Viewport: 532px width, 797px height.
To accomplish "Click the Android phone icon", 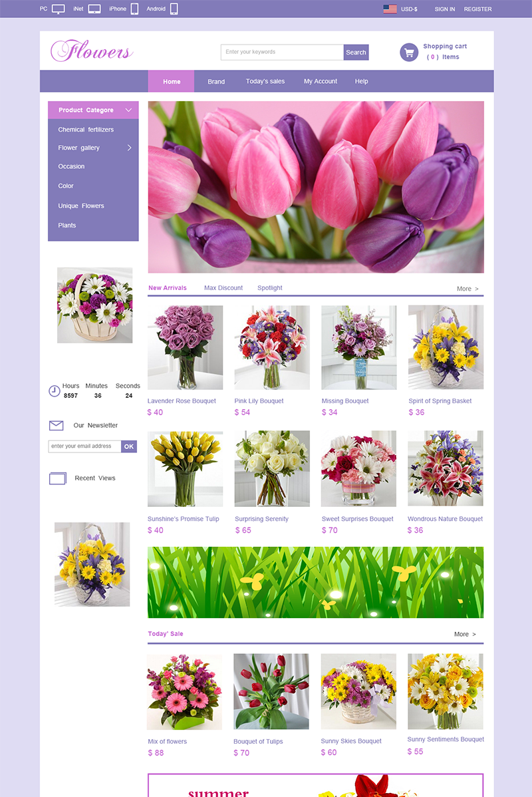I will (174, 9).
